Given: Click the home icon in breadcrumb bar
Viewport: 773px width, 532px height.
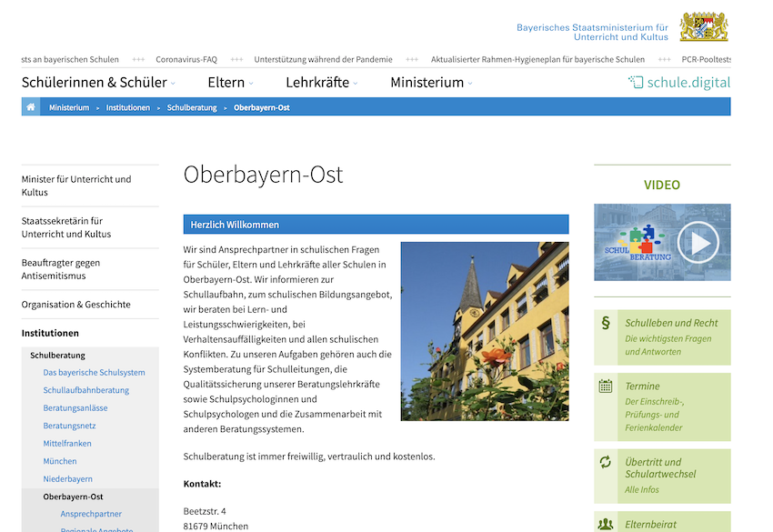Looking at the screenshot, I should click(31, 107).
